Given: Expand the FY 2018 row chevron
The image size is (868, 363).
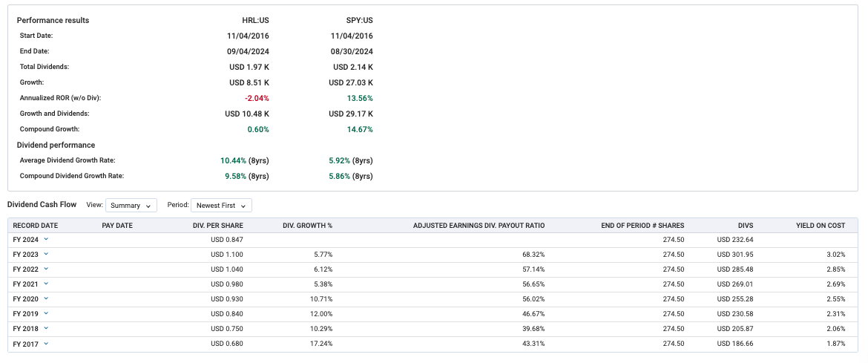Looking at the screenshot, I should coord(45,328).
